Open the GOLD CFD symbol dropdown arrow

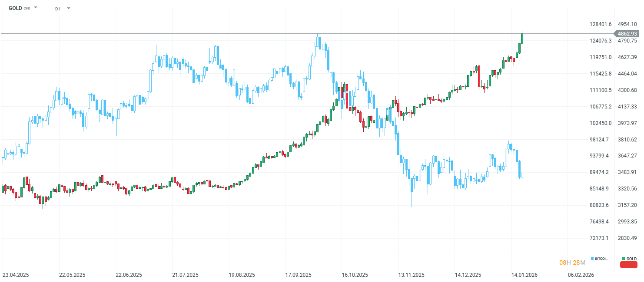coord(36,8)
